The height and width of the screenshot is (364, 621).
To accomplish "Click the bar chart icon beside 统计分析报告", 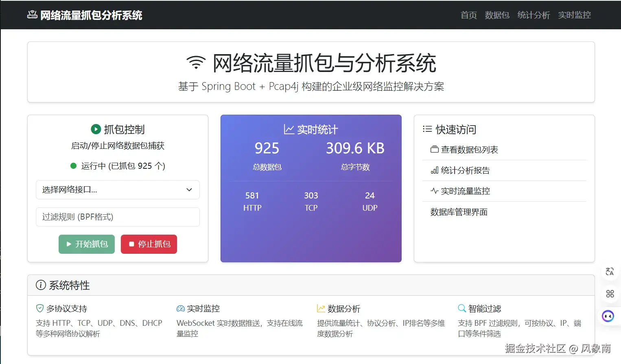I will click(x=435, y=170).
